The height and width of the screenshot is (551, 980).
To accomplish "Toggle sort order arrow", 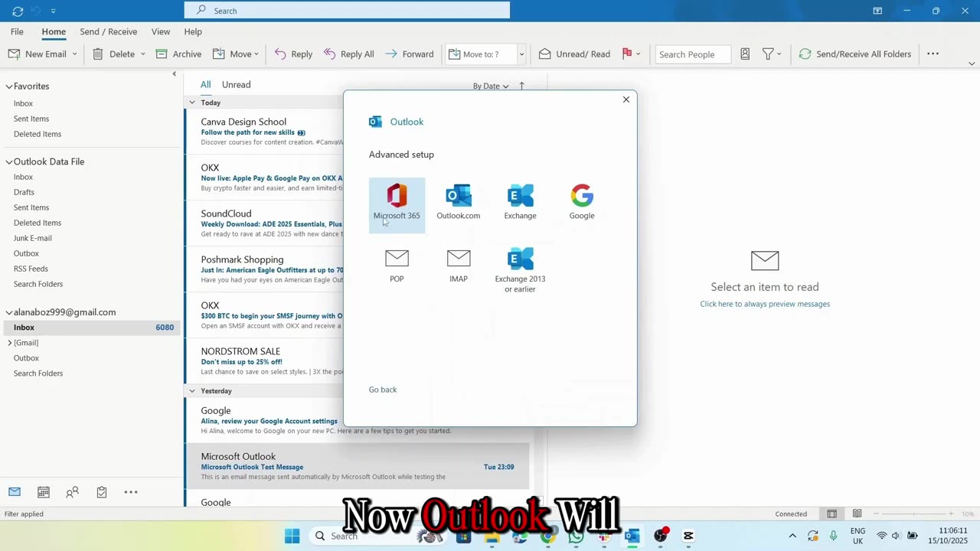I will coord(522,86).
